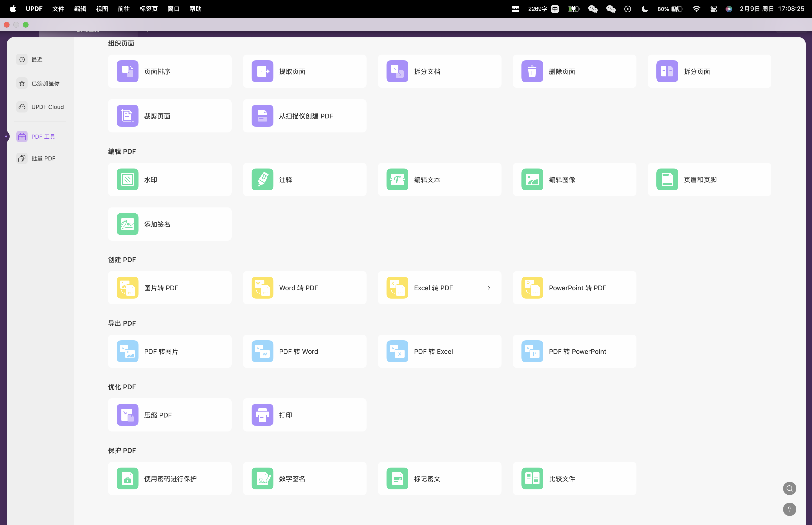Click the PDF 转 Word card
This screenshot has width=812, height=525.
pos(304,351)
